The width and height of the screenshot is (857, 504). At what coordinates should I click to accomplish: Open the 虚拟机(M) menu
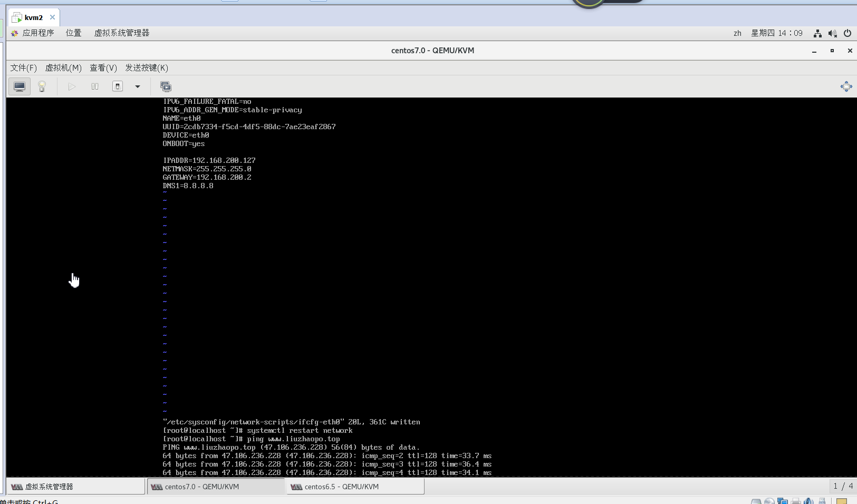coord(63,67)
